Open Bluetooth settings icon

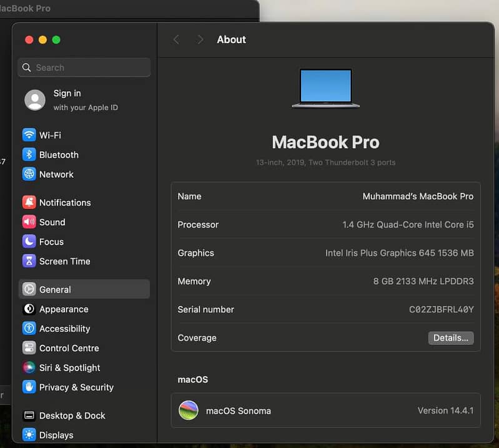(29, 155)
